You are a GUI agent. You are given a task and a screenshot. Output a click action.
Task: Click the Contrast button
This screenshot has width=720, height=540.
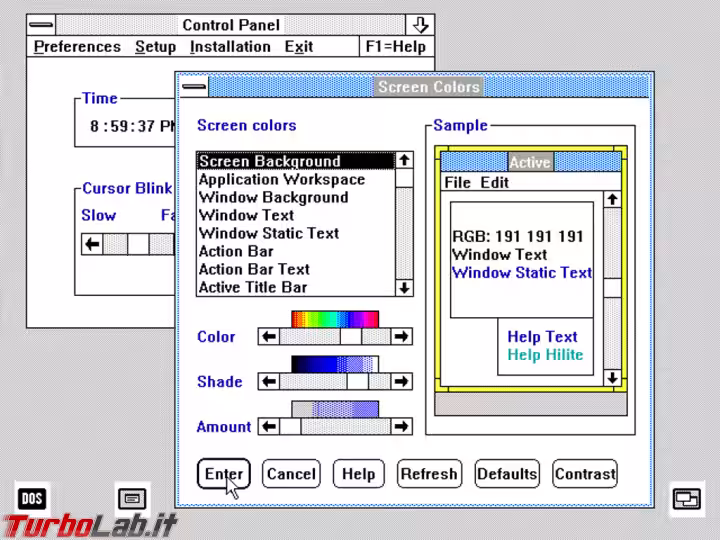(x=585, y=474)
